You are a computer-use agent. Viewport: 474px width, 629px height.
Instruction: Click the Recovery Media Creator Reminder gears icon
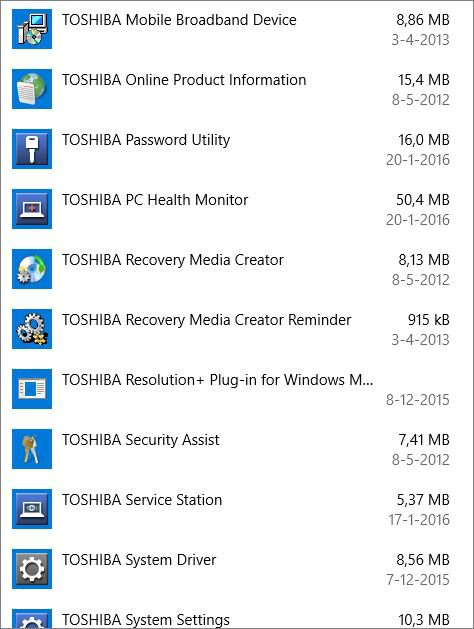pos(32,329)
